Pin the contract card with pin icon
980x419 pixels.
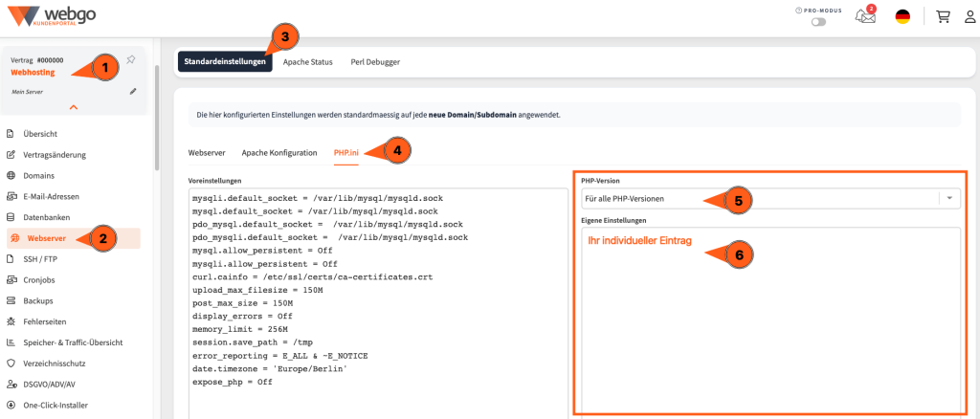pos(130,60)
